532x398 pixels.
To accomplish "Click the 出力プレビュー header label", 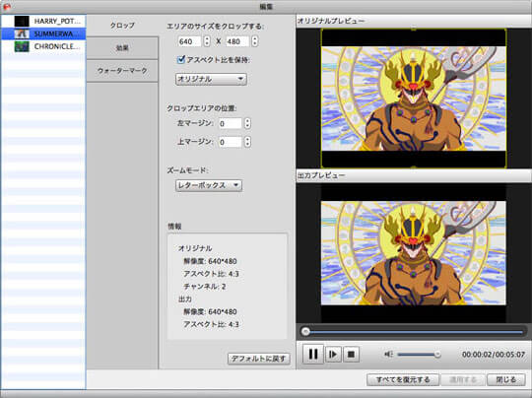I will [x=321, y=175].
